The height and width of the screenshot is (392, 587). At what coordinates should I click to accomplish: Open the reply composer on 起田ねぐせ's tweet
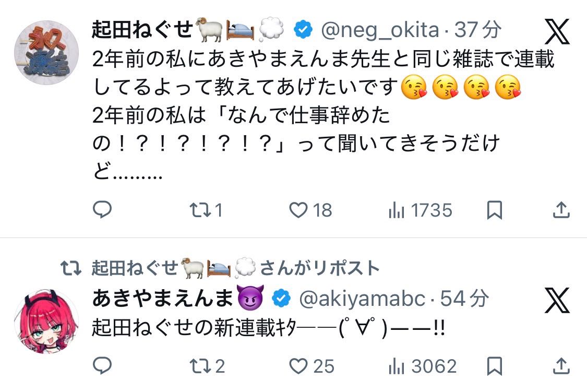[x=103, y=210]
